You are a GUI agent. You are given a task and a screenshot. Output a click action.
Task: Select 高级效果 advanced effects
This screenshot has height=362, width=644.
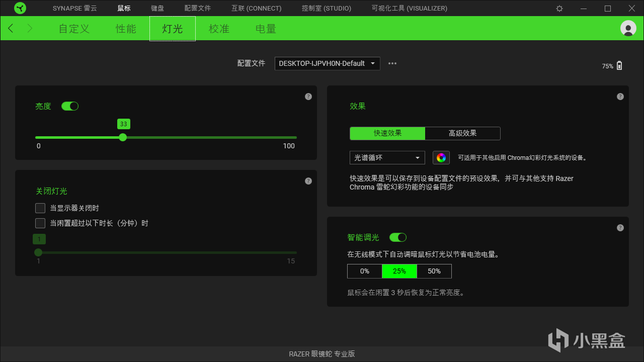coord(463,133)
